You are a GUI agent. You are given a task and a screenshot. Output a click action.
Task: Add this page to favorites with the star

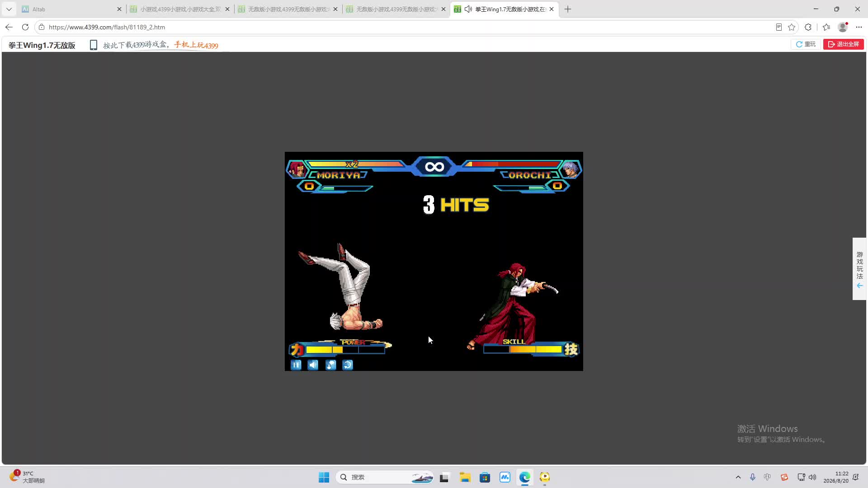792,27
